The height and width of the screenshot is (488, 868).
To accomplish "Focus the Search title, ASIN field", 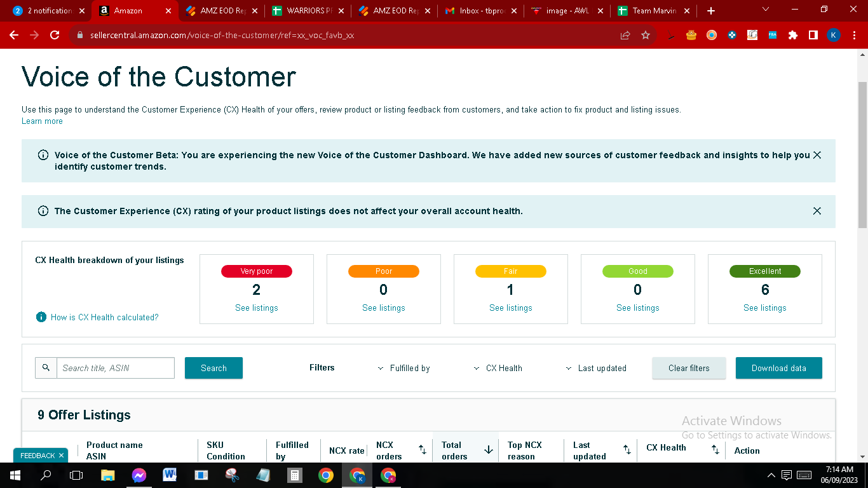I will click(x=116, y=368).
